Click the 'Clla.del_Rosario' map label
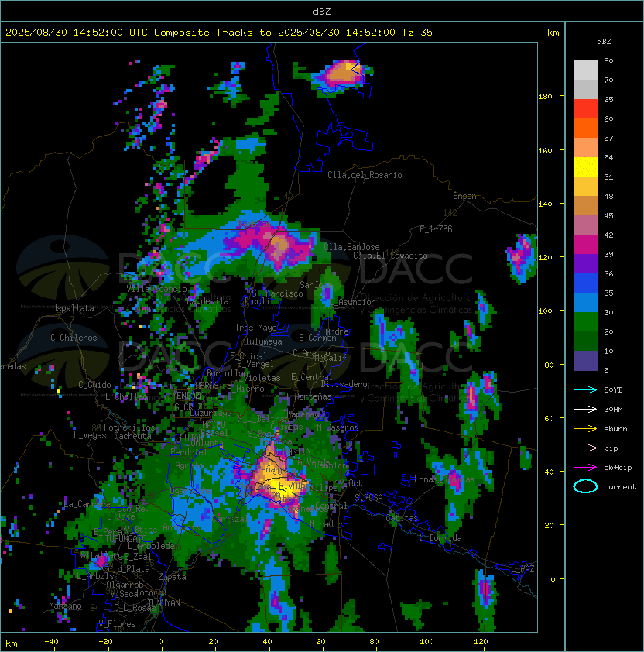Image resolution: width=644 pixels, height=652 pixels. pos(365,175)
